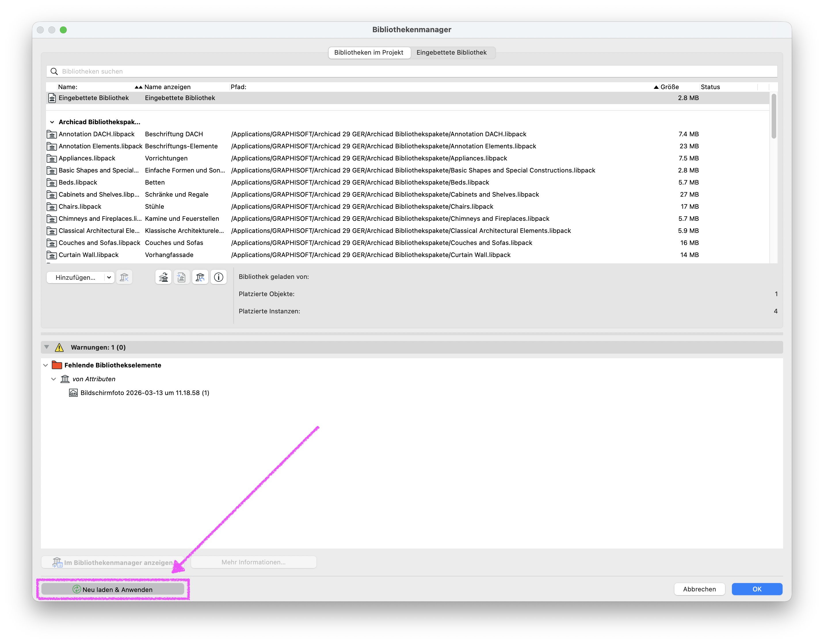
Task: Click the library icon next to von Attributen
Action: click(x=65, y=379)
